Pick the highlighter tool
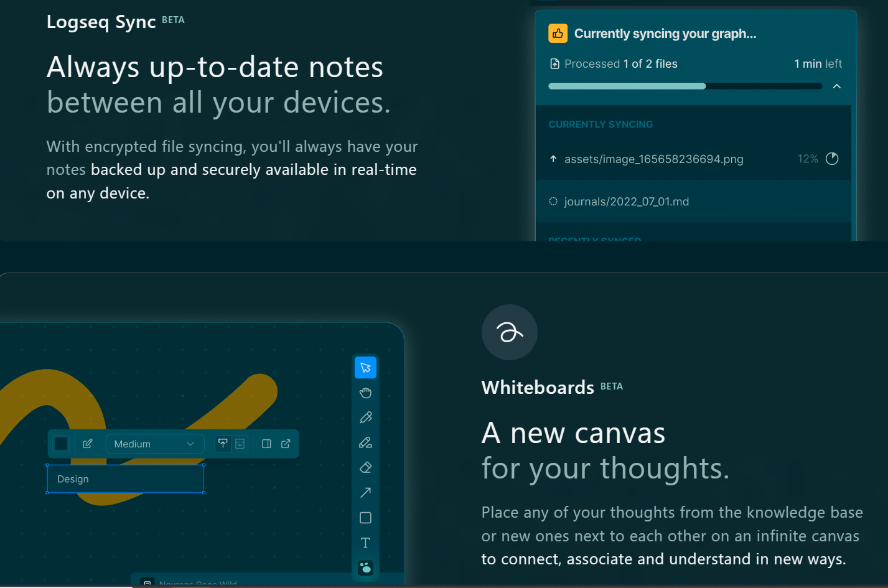This screenshot has width=888, height=588. [x=365, y=442]
